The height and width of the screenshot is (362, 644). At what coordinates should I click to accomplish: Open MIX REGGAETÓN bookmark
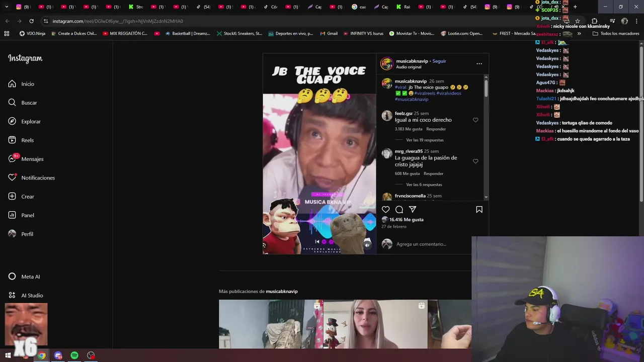pyautogui.click(x=125, y=34)
